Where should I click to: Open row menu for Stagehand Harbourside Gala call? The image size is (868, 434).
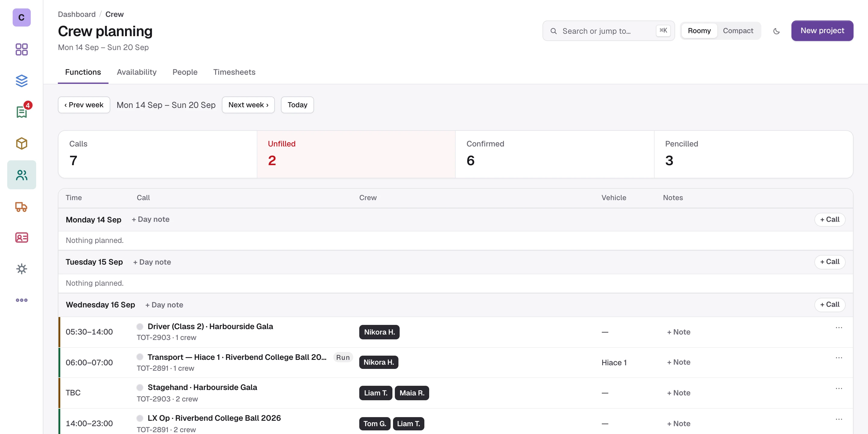(839, 388)
